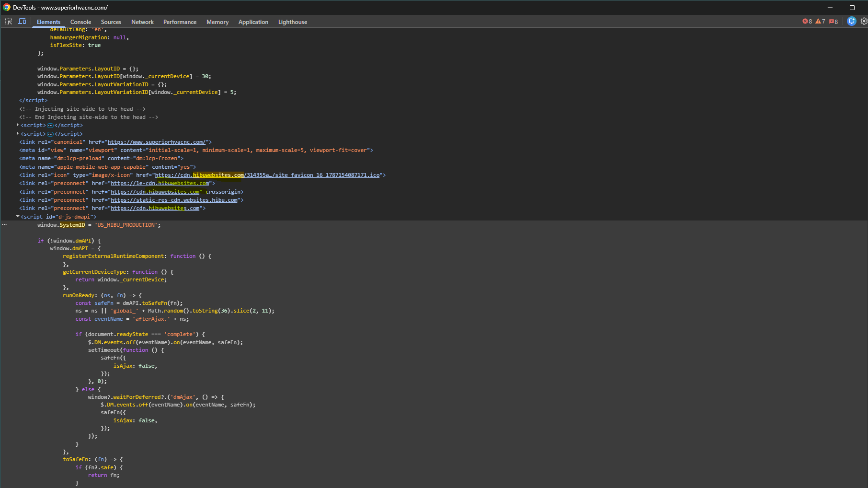Click the registerExternalRuntimeComponent function text
868x488 pixels.
[137, 256]
